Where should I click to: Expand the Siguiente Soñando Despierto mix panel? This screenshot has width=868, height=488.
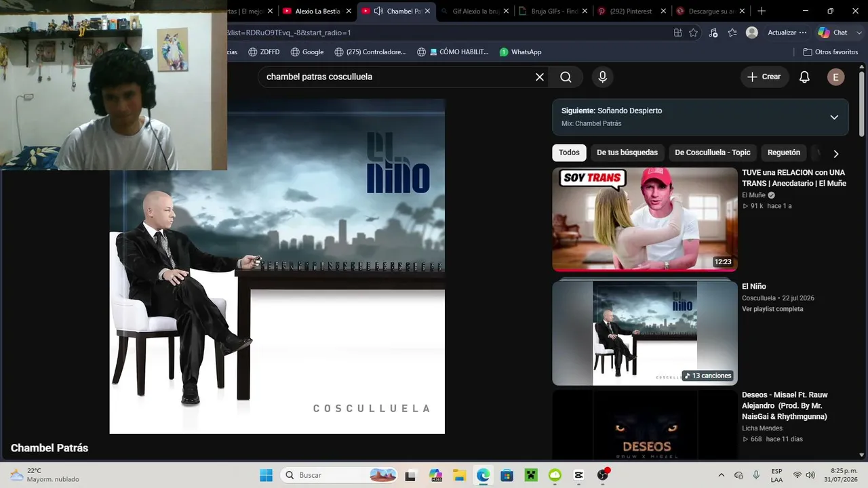(x=834, y=117)
